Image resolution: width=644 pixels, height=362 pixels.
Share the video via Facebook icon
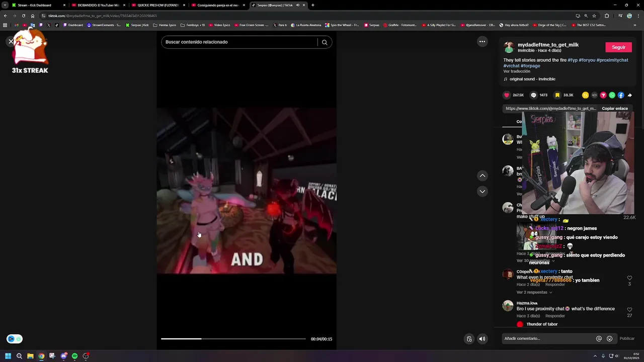tap(621, 95)
